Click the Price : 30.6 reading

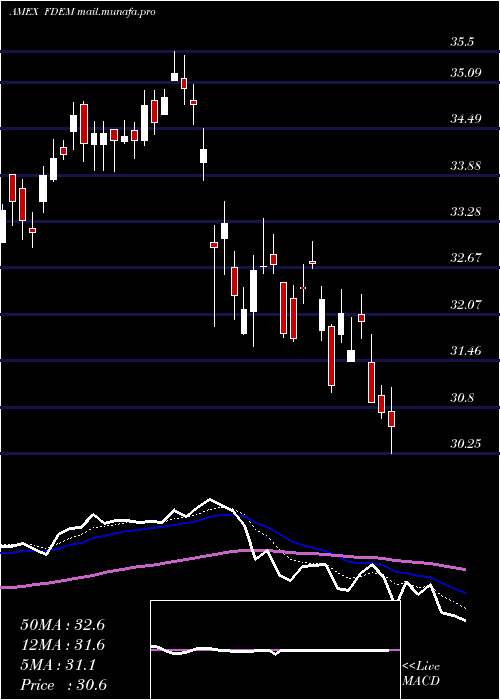click(x=63, y=685)
